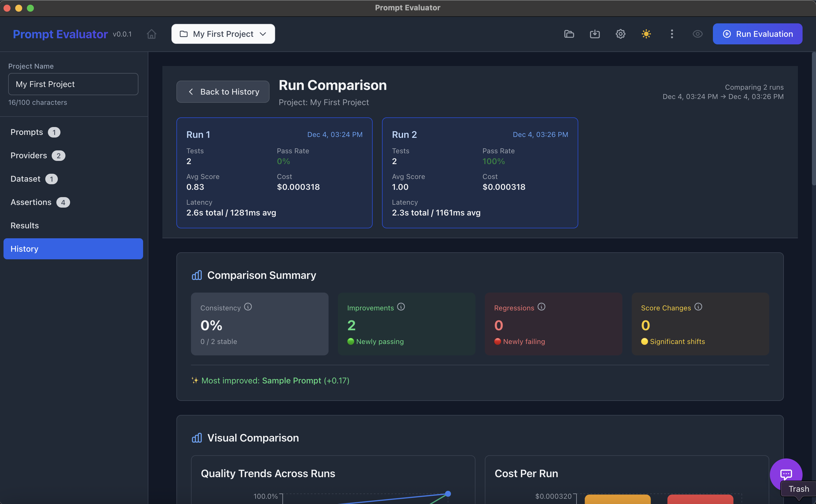Open the three-dot more options menu
The height and width of the screenshot is (504, 816).
pos(672,34)
